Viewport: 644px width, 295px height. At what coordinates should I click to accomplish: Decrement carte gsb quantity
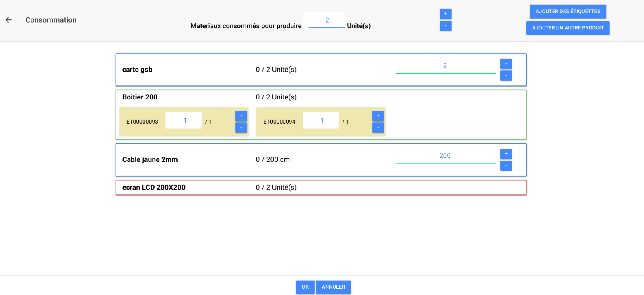[x=506, y=76]
